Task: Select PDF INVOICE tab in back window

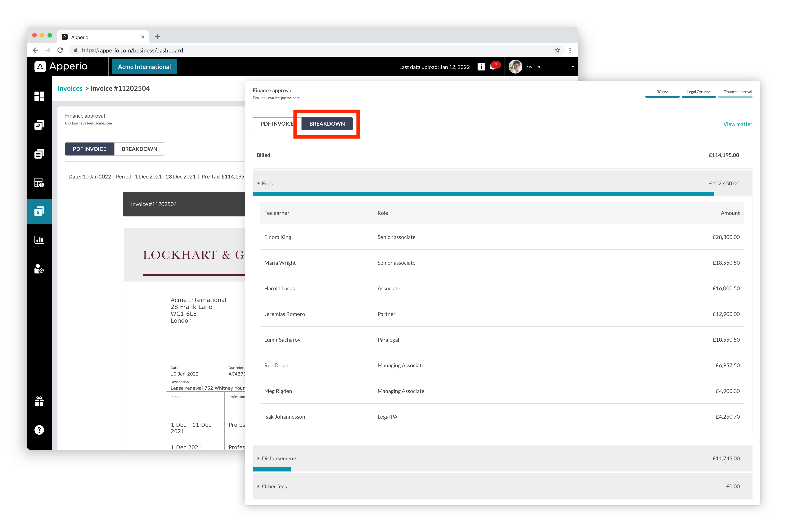Action: 89,149
